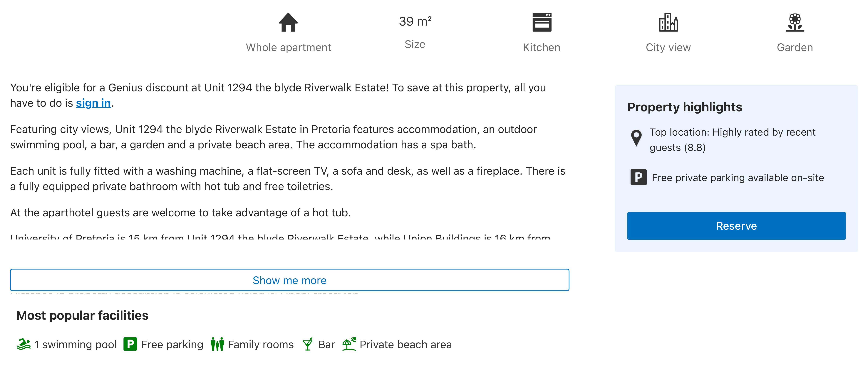Click the black parking P icon
This screenshot has height=366, width=868.
[x=638, y=177]
